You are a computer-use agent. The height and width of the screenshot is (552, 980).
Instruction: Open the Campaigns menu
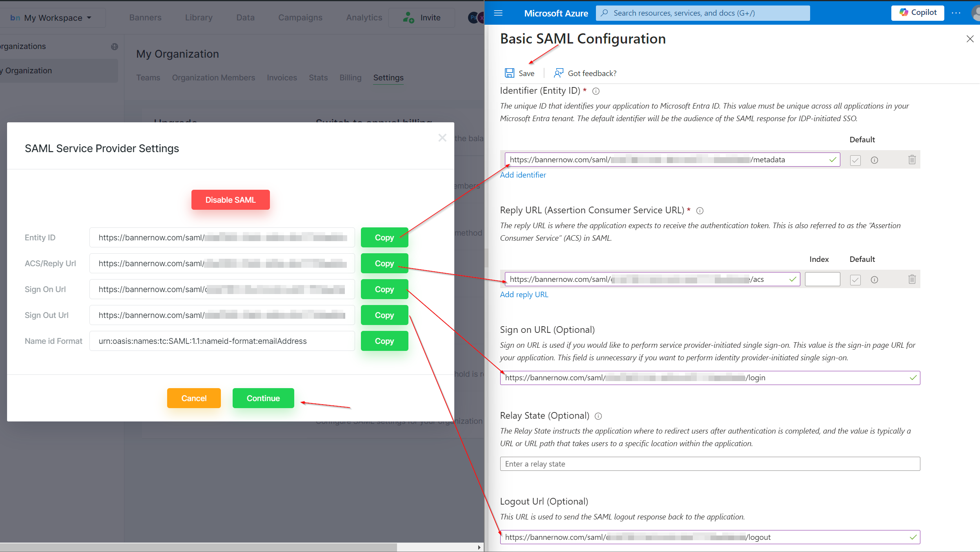click(x=300, y=18)
